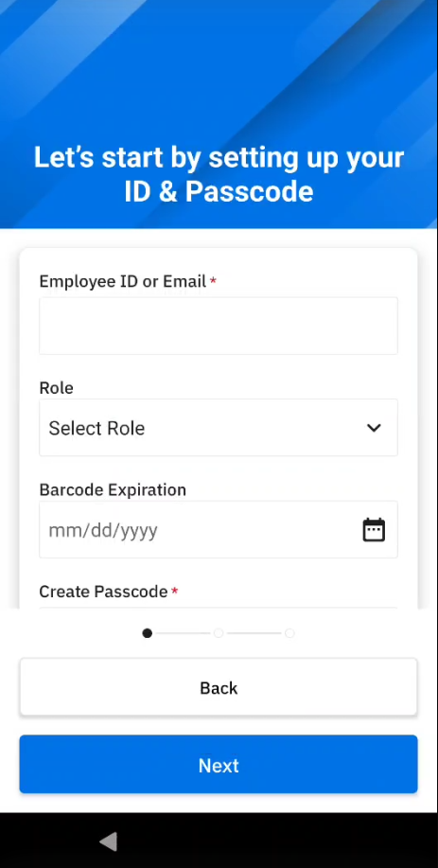Expand the Select Role chevron arrow
Screen dimensions: 438x868
(x=374, y=428)
